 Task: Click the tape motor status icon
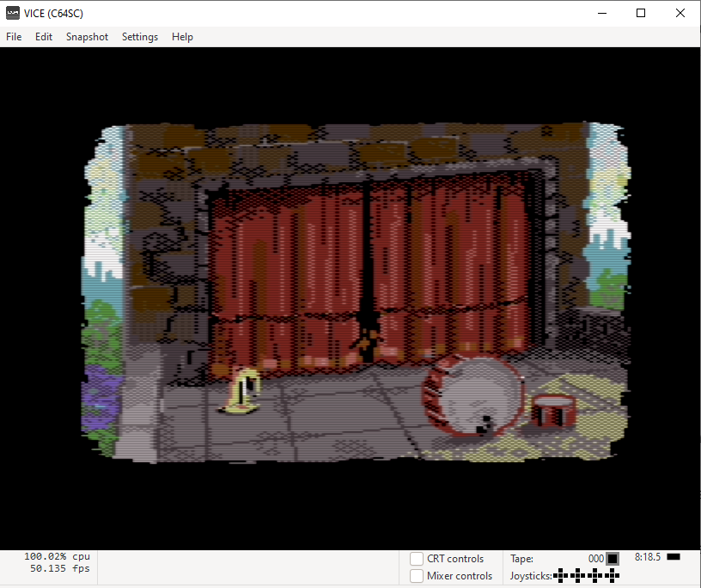613,559
